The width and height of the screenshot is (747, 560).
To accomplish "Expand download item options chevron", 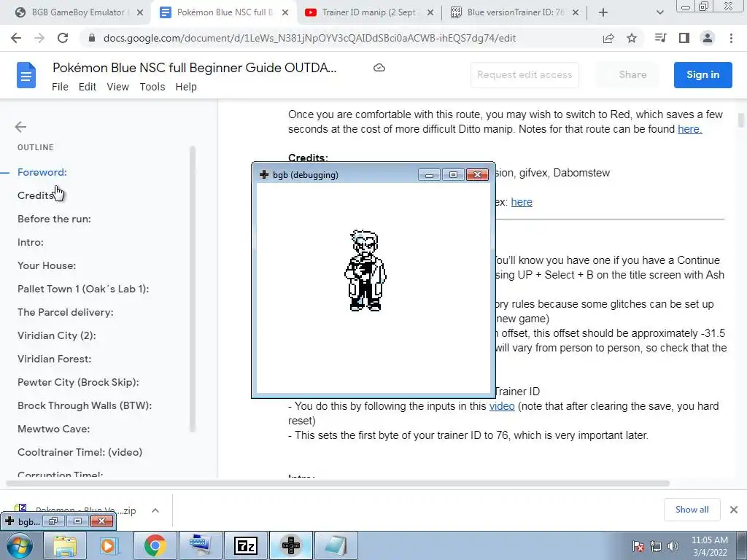I will 155,510.
